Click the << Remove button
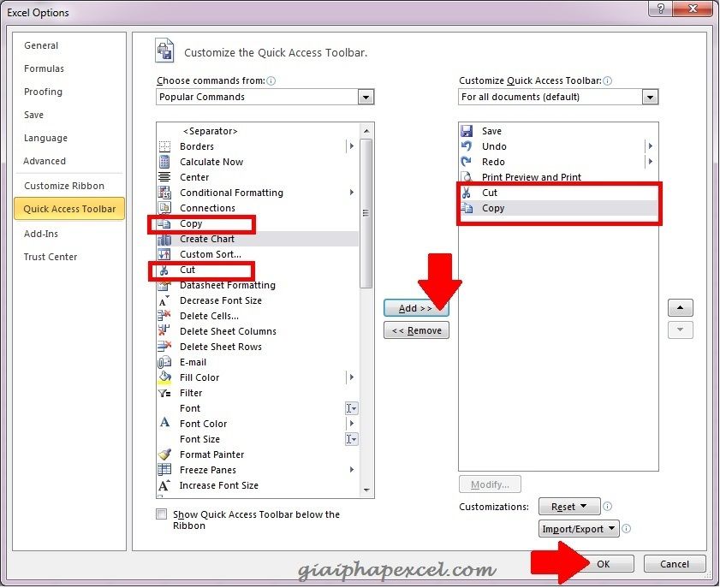Image resolution: width=720 pixels, height=588 pixels. (416, 330)
